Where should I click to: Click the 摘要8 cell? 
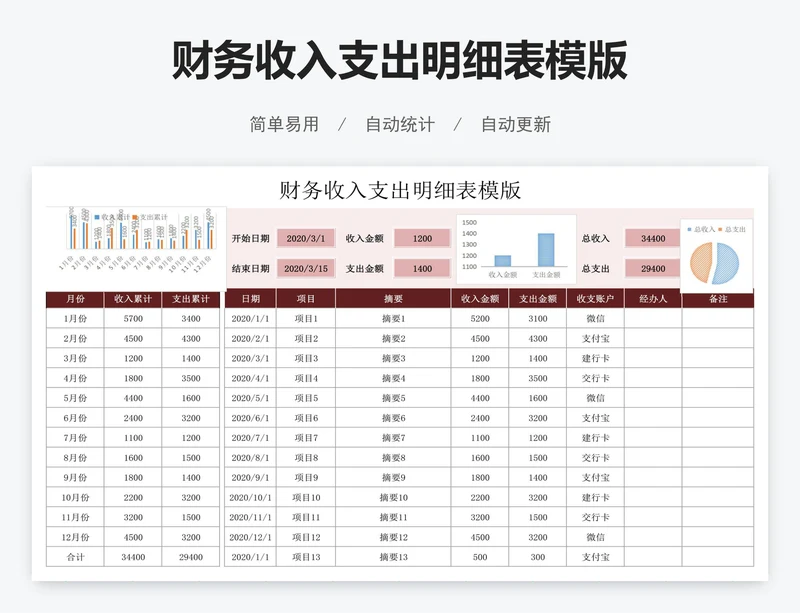coord(393,458)
